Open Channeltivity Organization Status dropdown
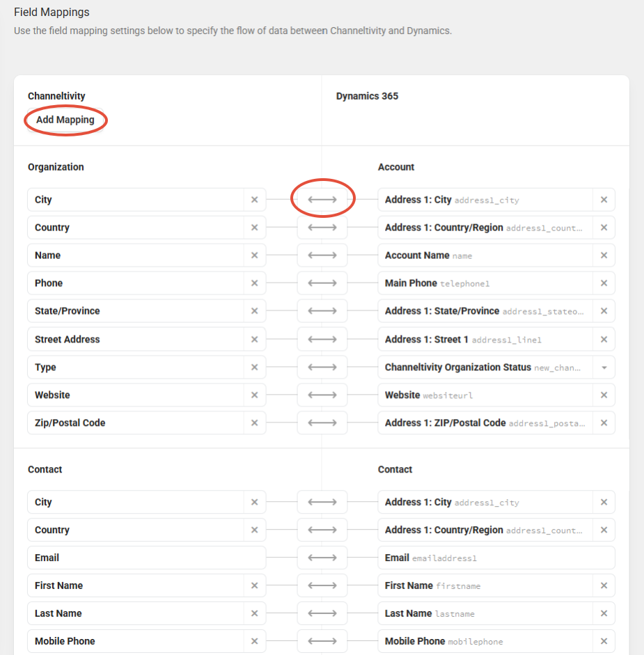Viewport: 644px width, 655px height. point(604,368)
